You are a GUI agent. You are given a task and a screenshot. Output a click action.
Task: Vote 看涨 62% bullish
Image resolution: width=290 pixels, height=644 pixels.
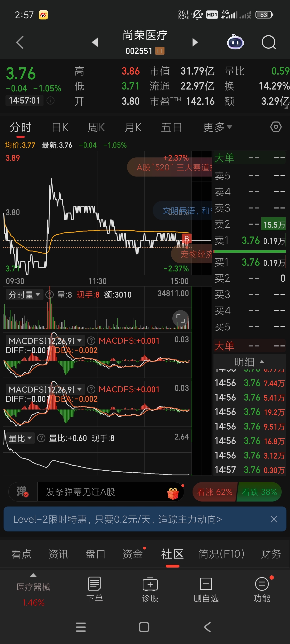(215, 492)
